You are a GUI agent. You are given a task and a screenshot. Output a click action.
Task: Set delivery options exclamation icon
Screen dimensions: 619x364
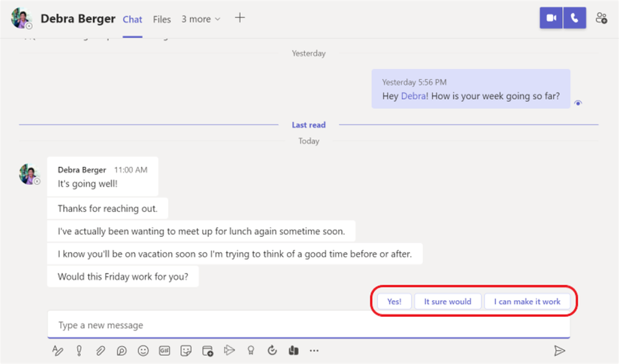click(x=79, y=350)
